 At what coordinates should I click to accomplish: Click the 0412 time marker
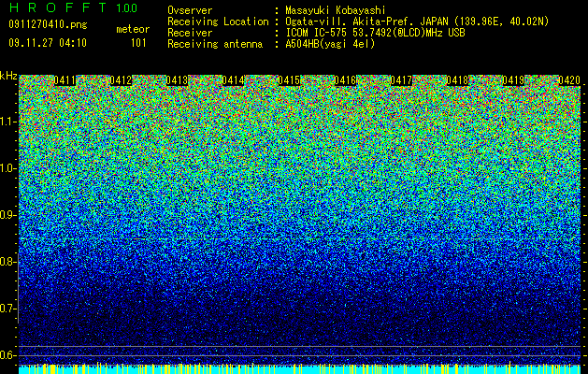pos(122,80)
